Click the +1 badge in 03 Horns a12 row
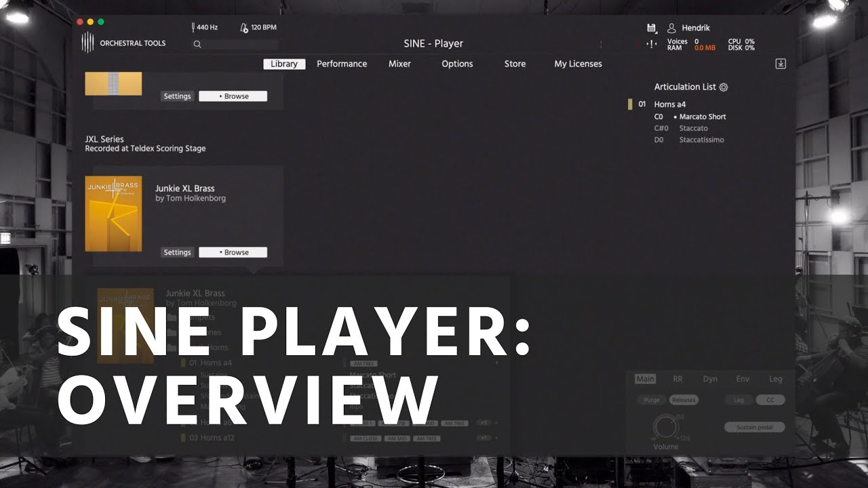 click(484, 439)
